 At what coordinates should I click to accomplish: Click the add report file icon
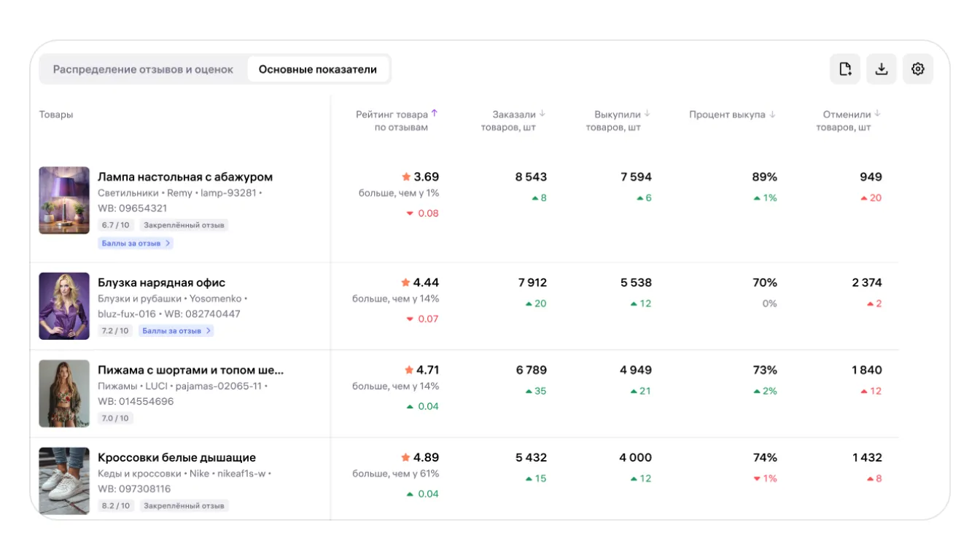click(845, 69)
